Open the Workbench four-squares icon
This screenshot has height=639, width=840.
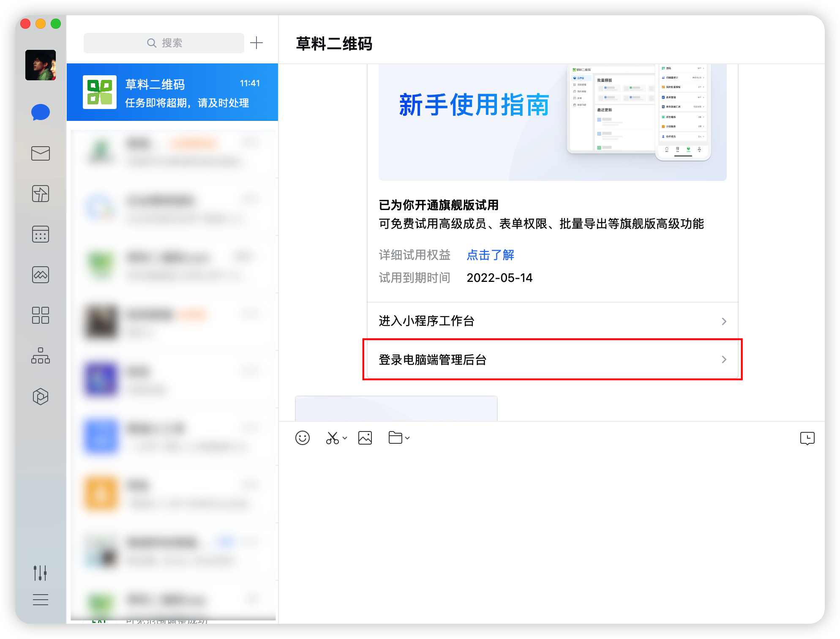[41, 315]
